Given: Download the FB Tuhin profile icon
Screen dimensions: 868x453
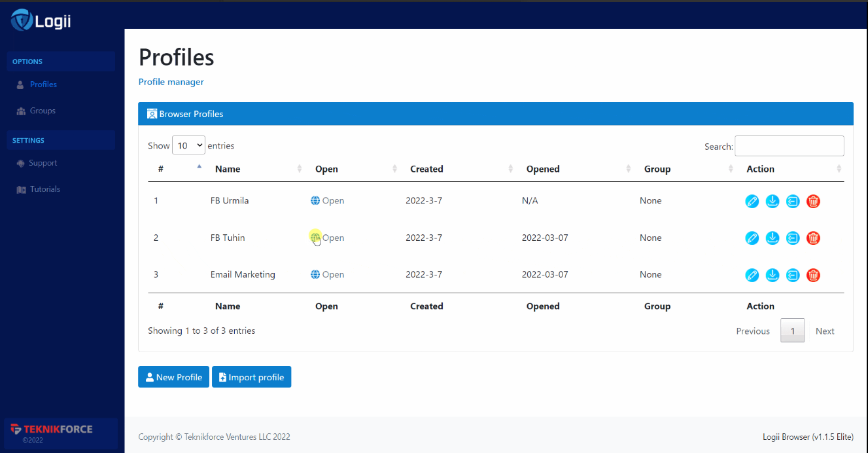Looking at the screenshot, I should pyautogui.click(x=773, y=238).
